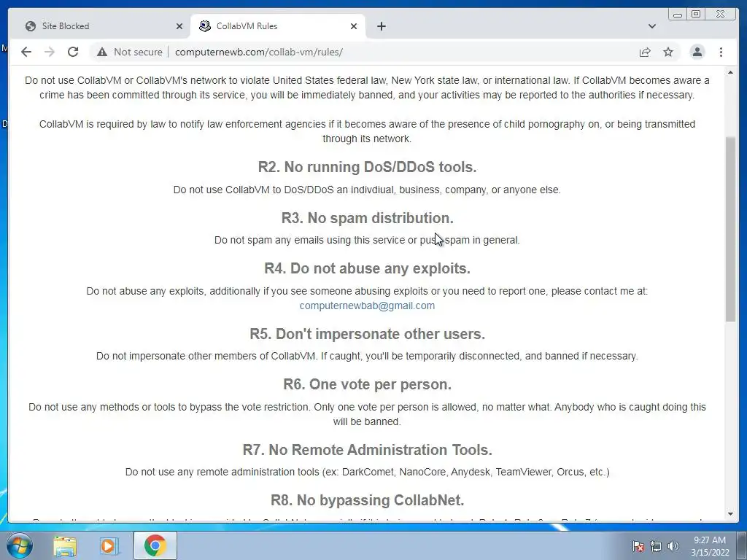Click the R4. Do not abuse any exploits heading
The width and height of the screenshot is (747, 560).
tap(367, 268)
